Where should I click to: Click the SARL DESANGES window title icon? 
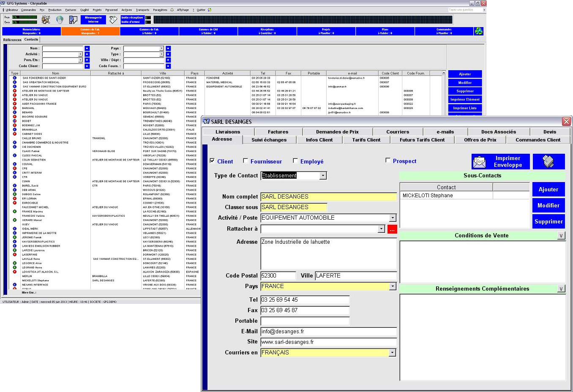click(x=206, y=122)
